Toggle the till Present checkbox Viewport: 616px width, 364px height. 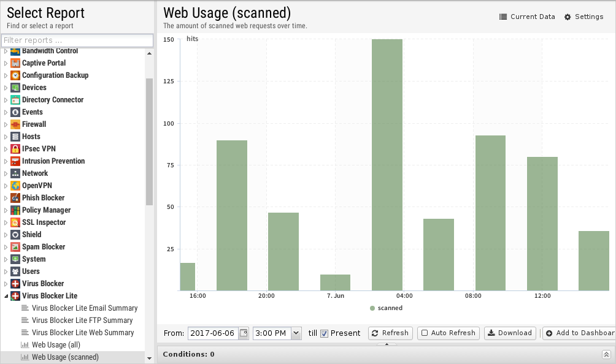325,333
